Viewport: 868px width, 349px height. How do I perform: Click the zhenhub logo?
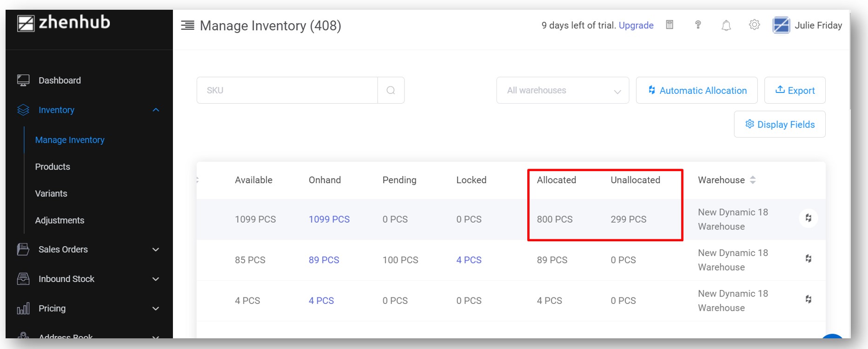coord(64,23)
